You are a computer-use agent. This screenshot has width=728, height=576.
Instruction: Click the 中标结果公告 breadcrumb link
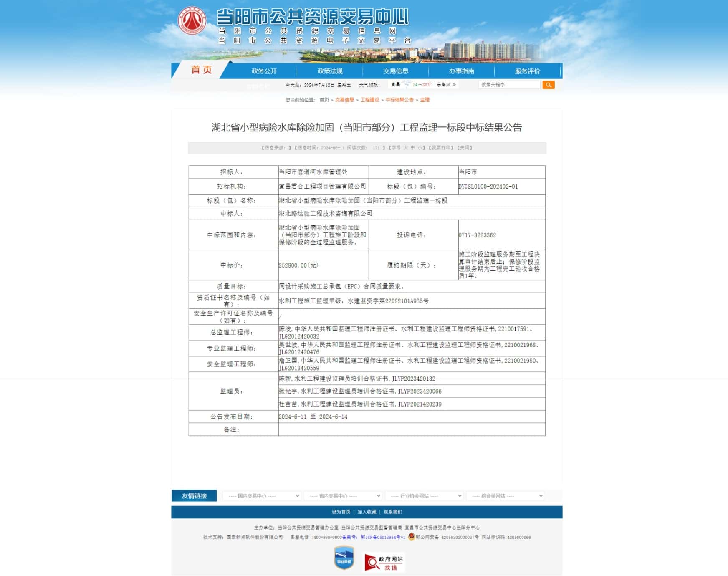399,100
